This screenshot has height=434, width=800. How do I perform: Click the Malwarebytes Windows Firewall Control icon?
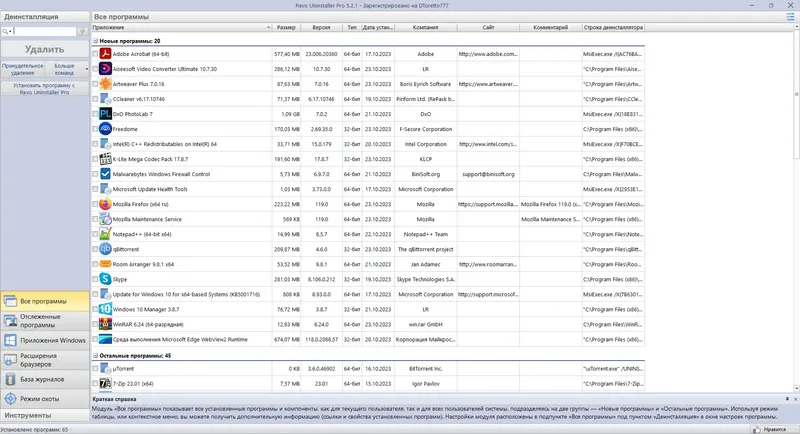click(x=105, y=174)
